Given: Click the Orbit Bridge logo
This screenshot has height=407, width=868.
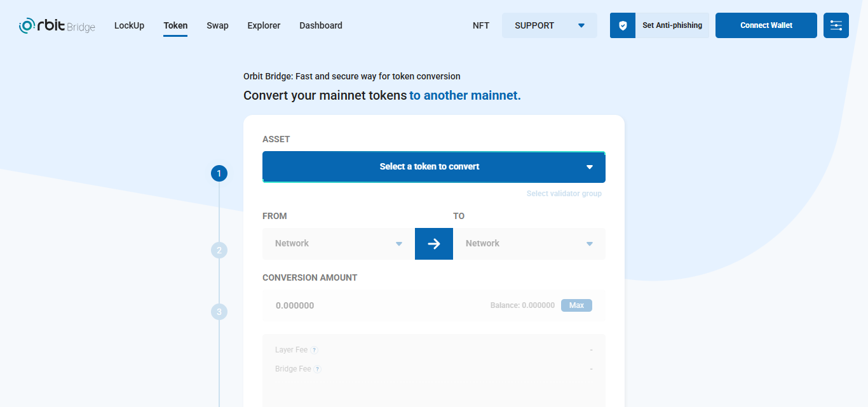Looking at the screenshot, I should 57,25.
